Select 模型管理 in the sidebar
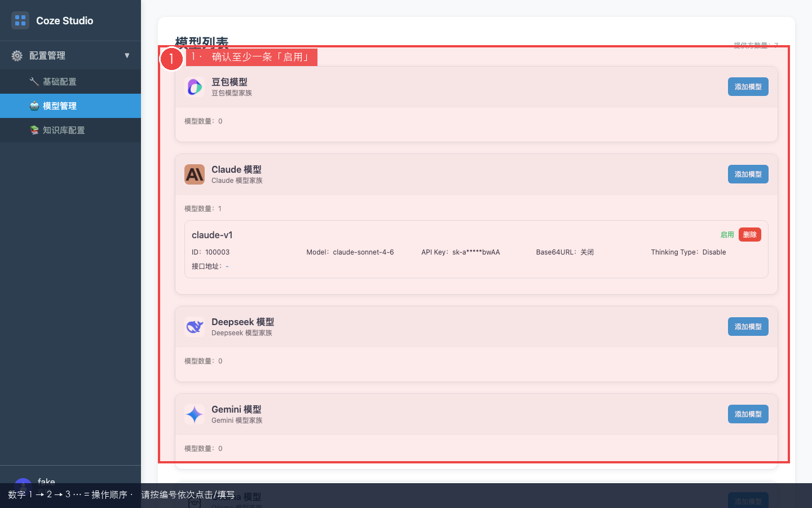Screen dimensions: 812x508 click(x=70, y=106)
